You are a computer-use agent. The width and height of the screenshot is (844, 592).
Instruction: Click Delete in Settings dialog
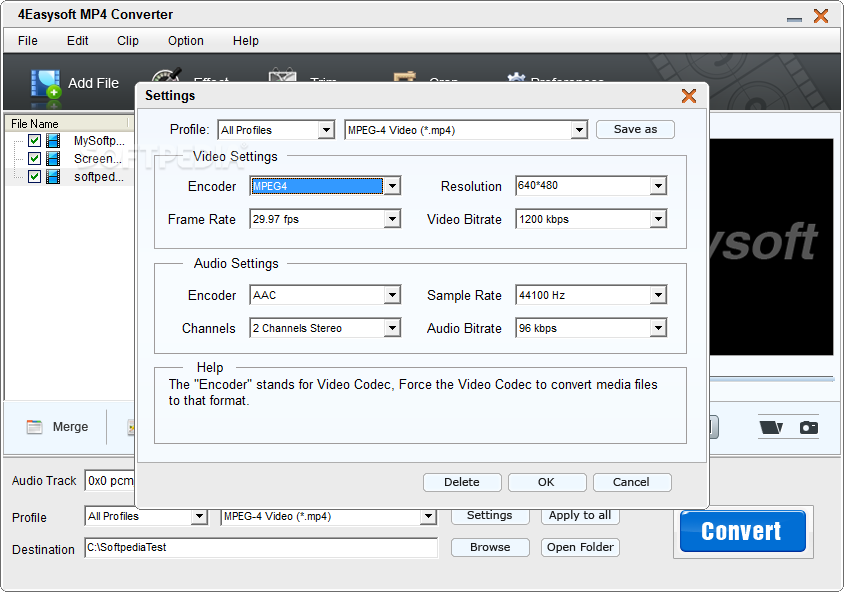462,482
